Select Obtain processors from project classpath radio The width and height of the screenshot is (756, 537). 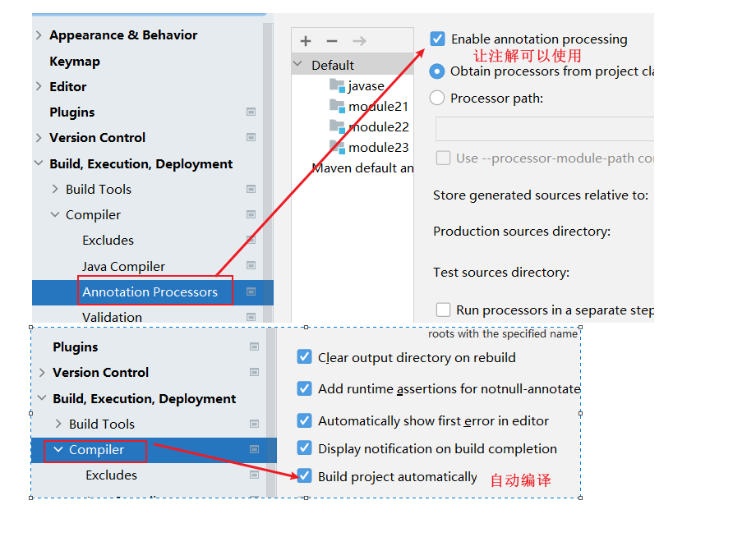point(437,71)
